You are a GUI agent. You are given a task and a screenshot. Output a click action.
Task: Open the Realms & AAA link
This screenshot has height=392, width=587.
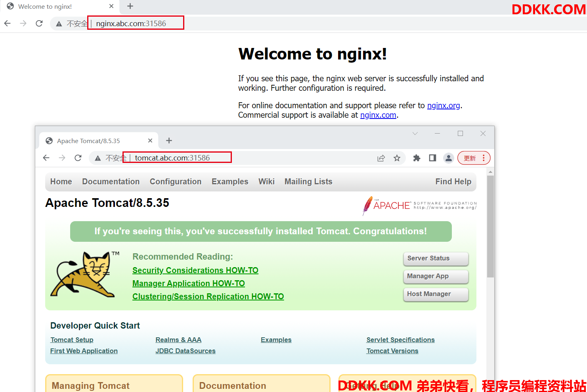coord(178,340)
